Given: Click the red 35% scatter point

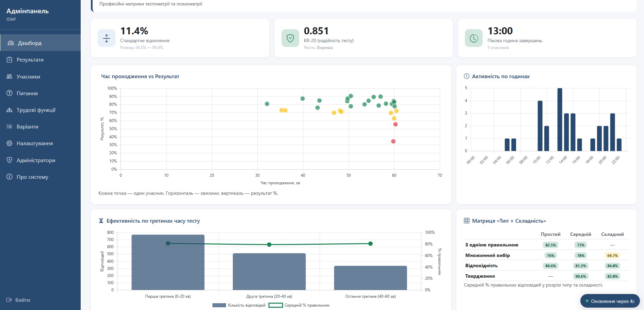Looking at the screenshot, I should tap(393, 141).
